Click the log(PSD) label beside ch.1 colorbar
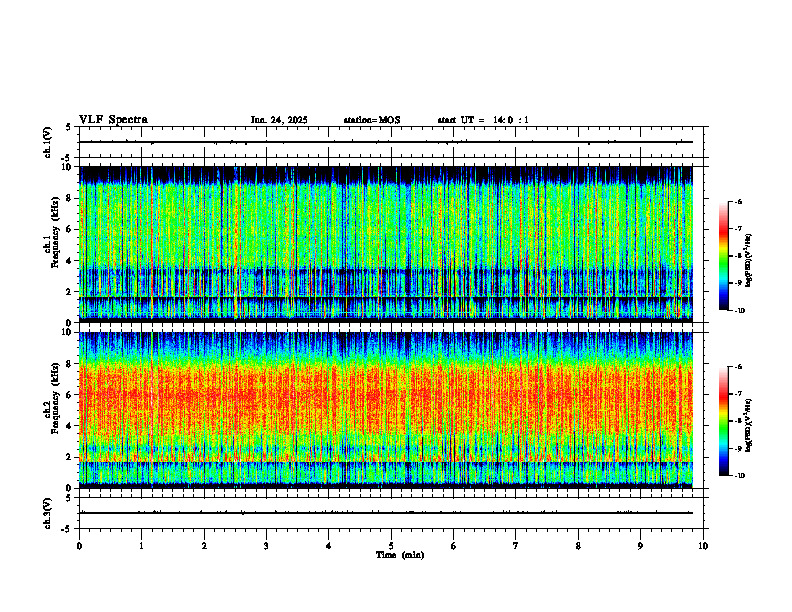The height and width of the screenshot is (612, 792). click(749, 261)
